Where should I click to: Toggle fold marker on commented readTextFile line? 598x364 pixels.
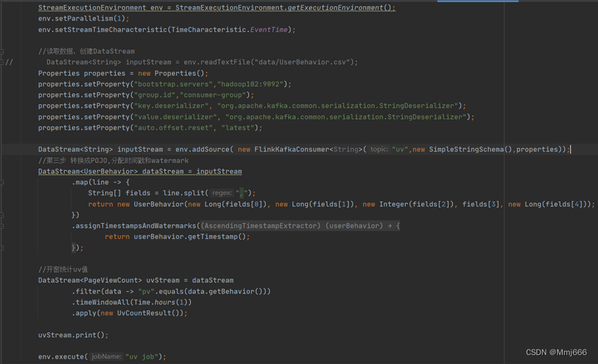(2, 62)
